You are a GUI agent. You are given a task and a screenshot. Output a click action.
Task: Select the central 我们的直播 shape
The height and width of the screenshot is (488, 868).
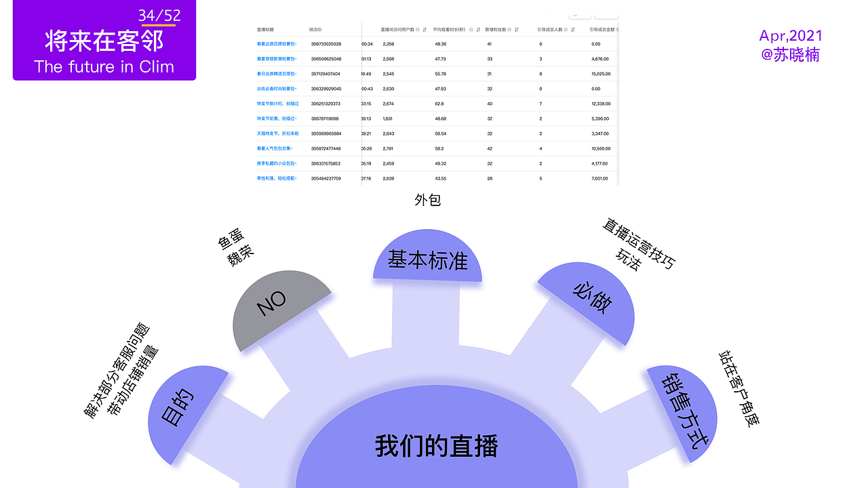click(x=436, y=446)
